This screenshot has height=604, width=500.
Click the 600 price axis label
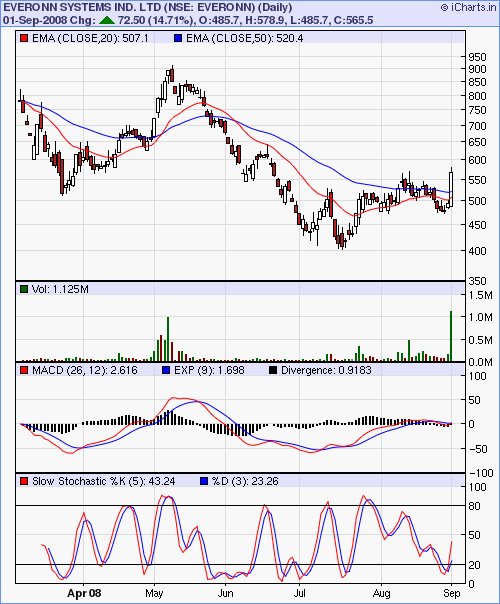[x=477, y=159]
